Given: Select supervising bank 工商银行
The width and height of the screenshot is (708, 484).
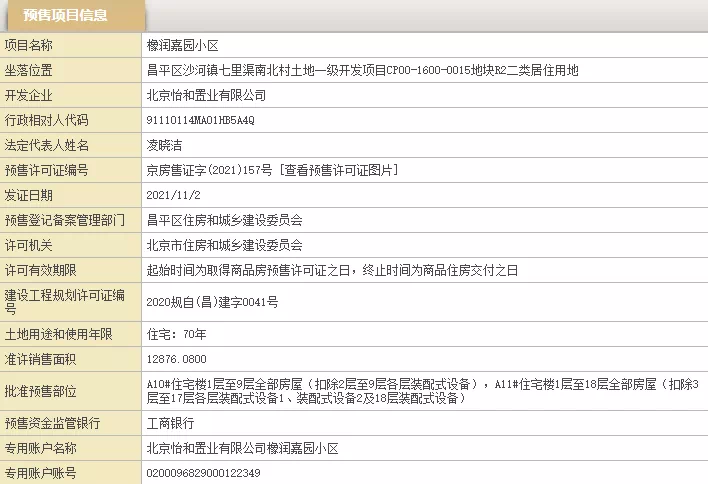Looking at the screenshot, I should tap(170, 423).
